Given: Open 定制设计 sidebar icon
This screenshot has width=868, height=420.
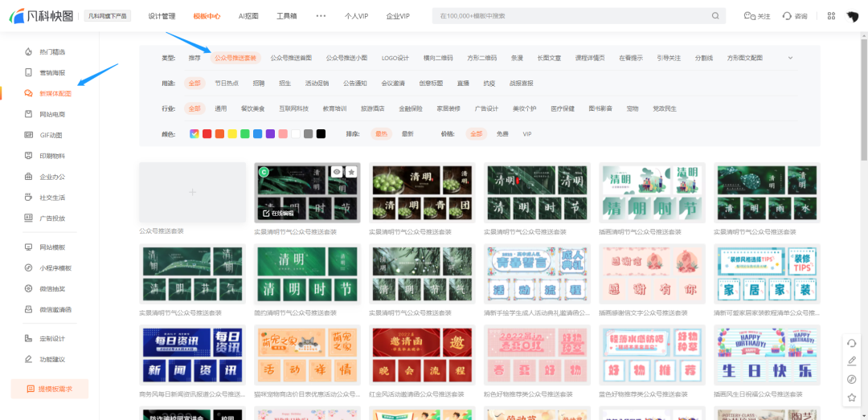Looking at the screenshot, I should pyautogui.click(x=29, y=338).
